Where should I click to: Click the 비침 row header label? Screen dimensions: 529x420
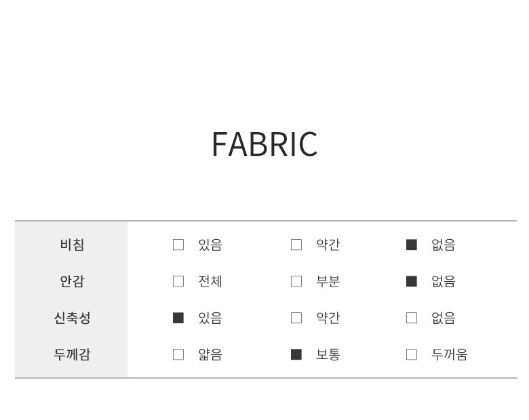pos(72,245)
